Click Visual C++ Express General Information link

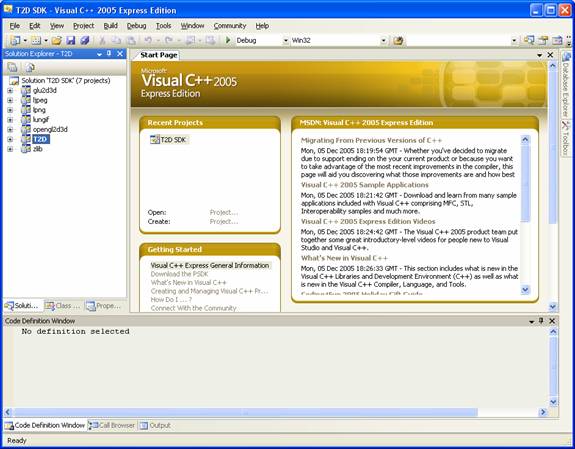coord(210,265)
